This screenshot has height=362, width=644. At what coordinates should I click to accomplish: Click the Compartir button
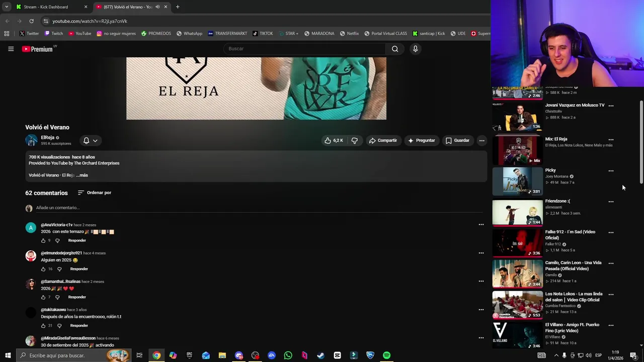tap(383, 141)
